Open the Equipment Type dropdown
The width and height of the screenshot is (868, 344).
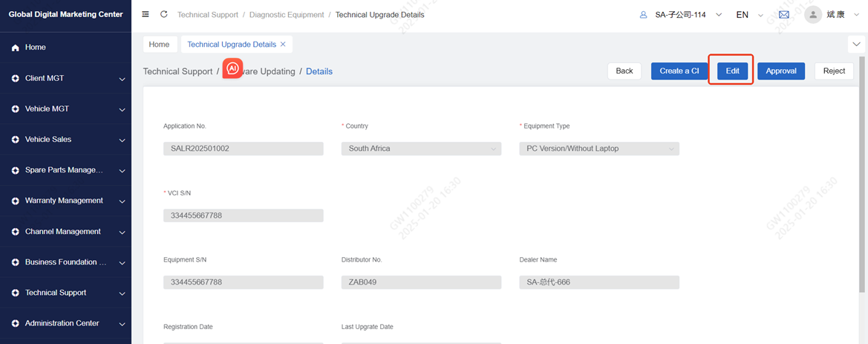tap(599, 149)
